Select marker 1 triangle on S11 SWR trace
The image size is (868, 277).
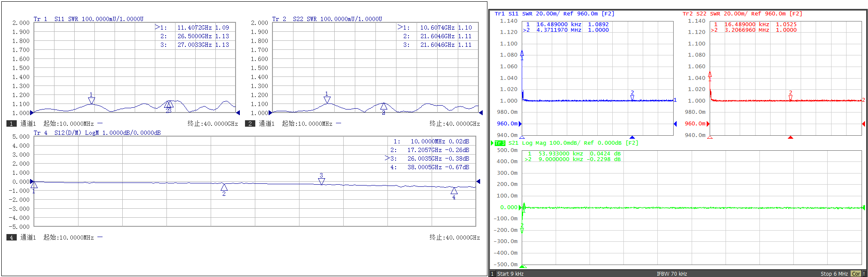click(x=91, y=100)
